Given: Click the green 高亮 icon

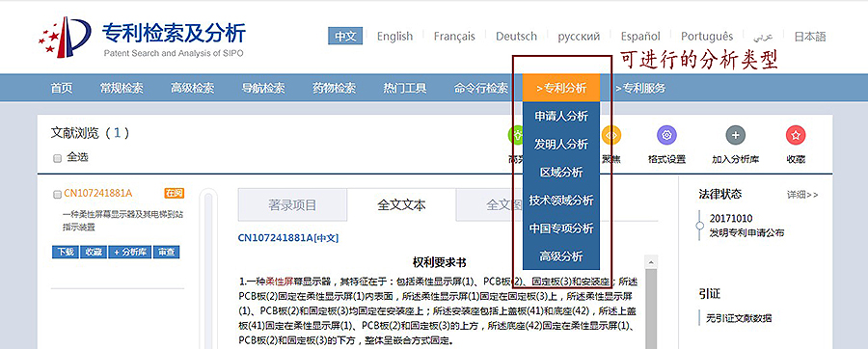Looking at the screenshot, I should point(515,135).
